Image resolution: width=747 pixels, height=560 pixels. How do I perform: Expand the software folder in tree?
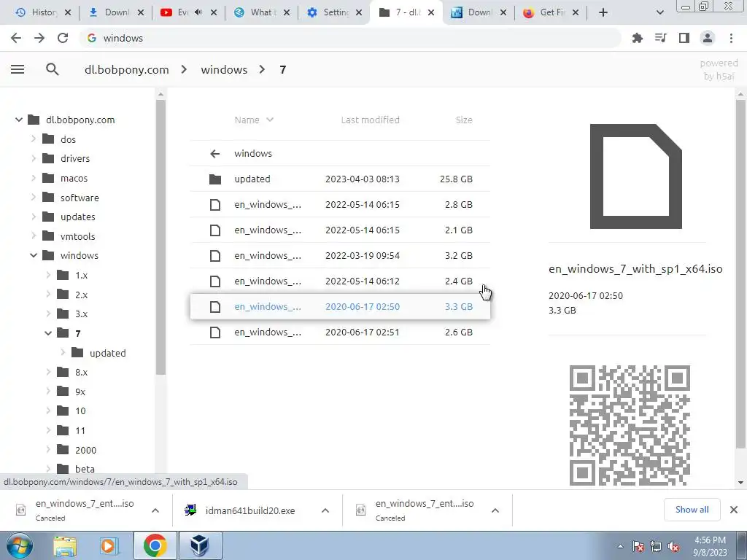(34, 197)
